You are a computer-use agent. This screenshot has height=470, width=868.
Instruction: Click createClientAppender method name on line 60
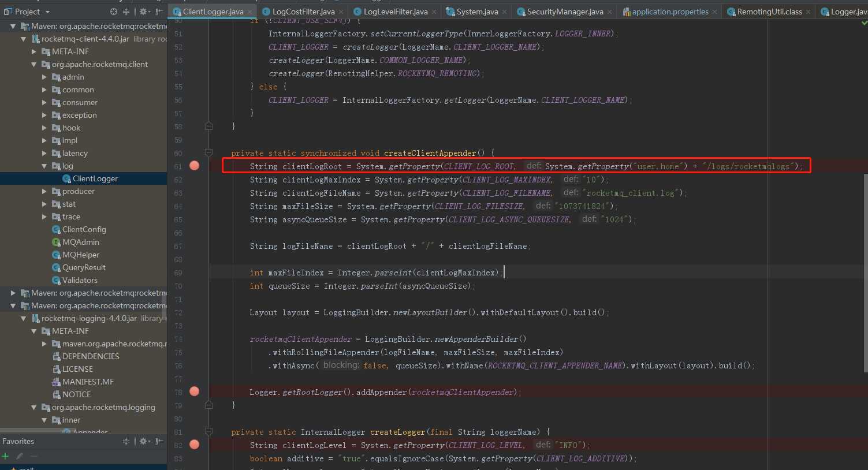[430, 153]
